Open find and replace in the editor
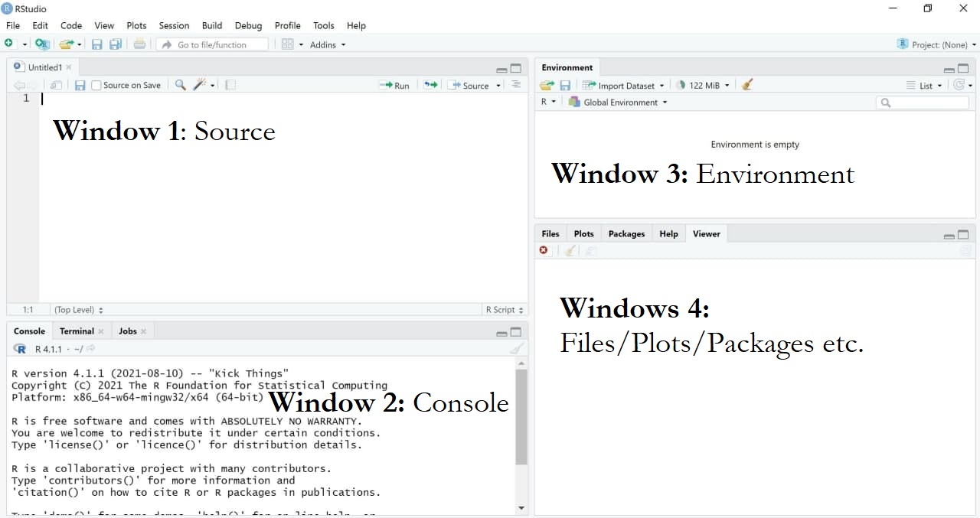980x518 pixels. (x=179, y=84)
